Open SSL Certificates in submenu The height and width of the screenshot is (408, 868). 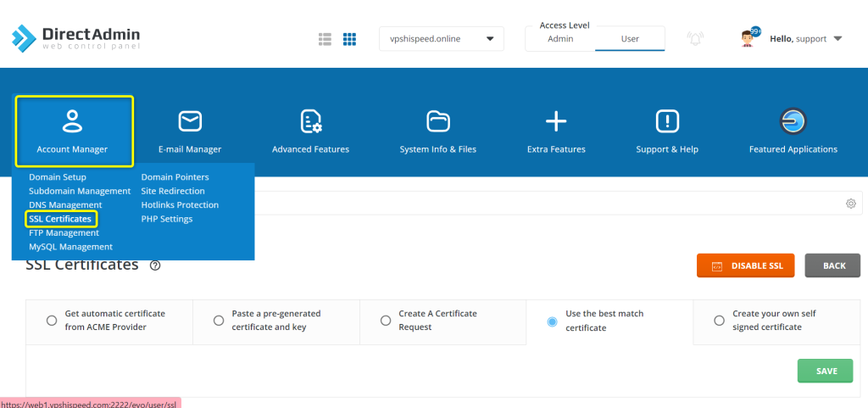click(x=60, y=219)
